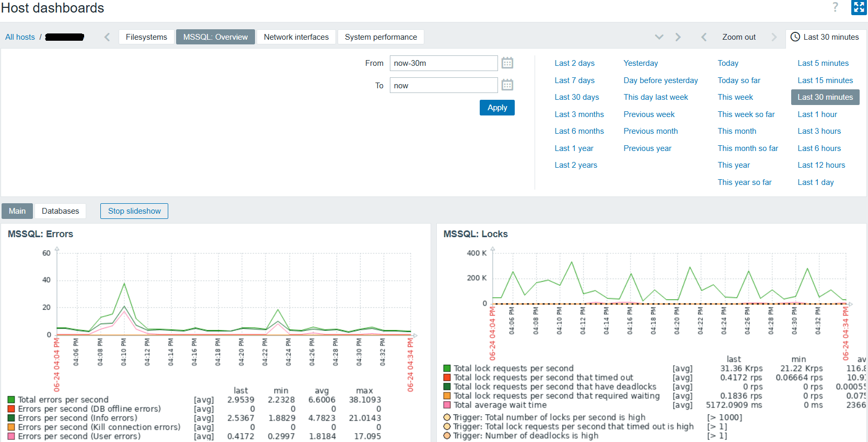This screenshot has height=442, width=868.
Task: Click the help question mark icon
Action: (835, 7)
